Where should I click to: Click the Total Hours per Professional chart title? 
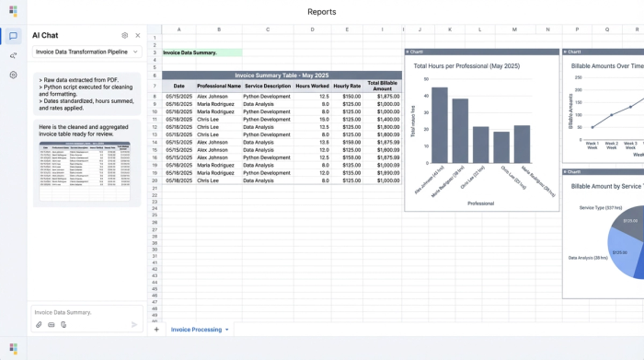pyautogui.click(x=466, y=65)
